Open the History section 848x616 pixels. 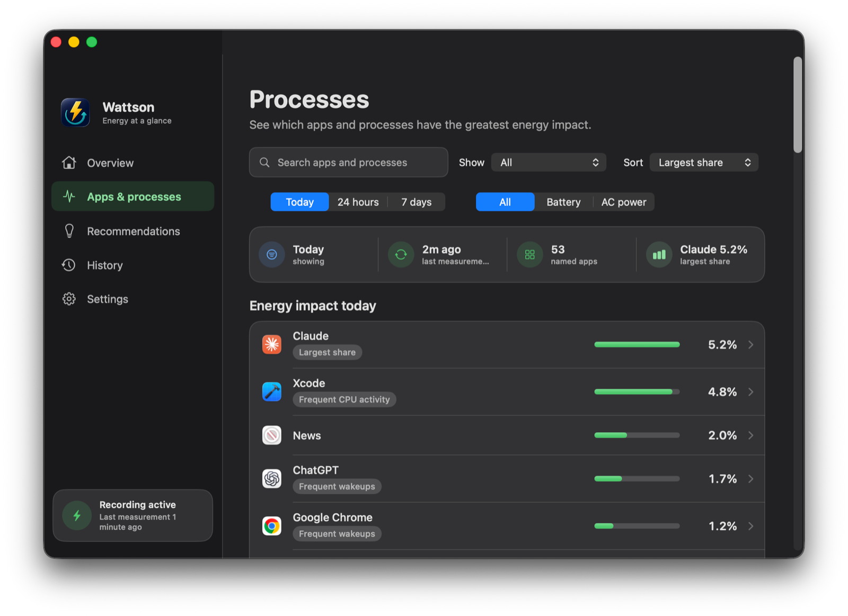click(132, 265)
